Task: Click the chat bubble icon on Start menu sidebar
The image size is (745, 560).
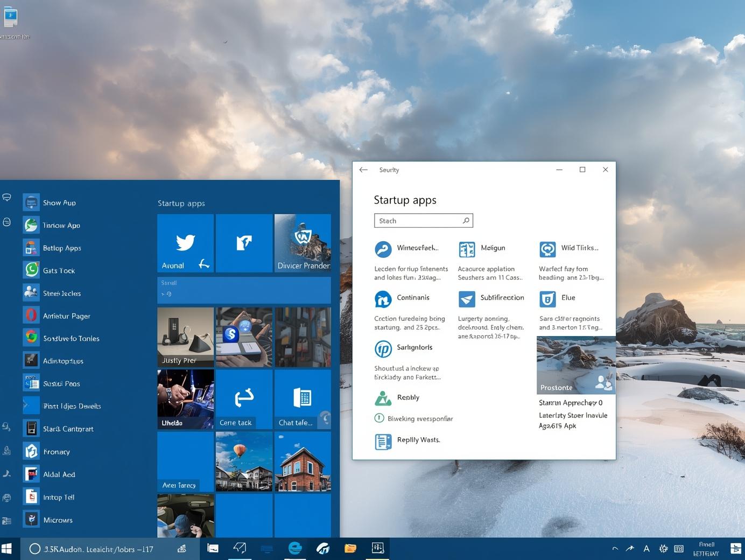Action: [7, 197]
